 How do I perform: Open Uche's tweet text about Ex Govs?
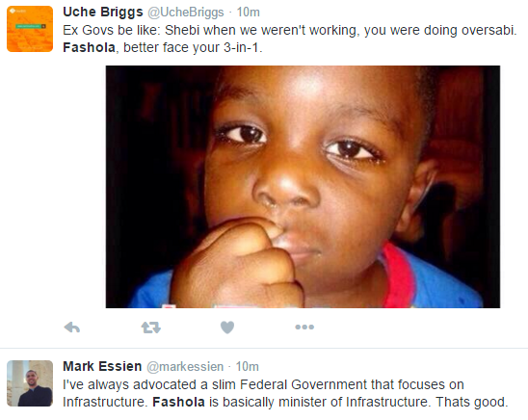pyautogui.click(x=290, y=39)
